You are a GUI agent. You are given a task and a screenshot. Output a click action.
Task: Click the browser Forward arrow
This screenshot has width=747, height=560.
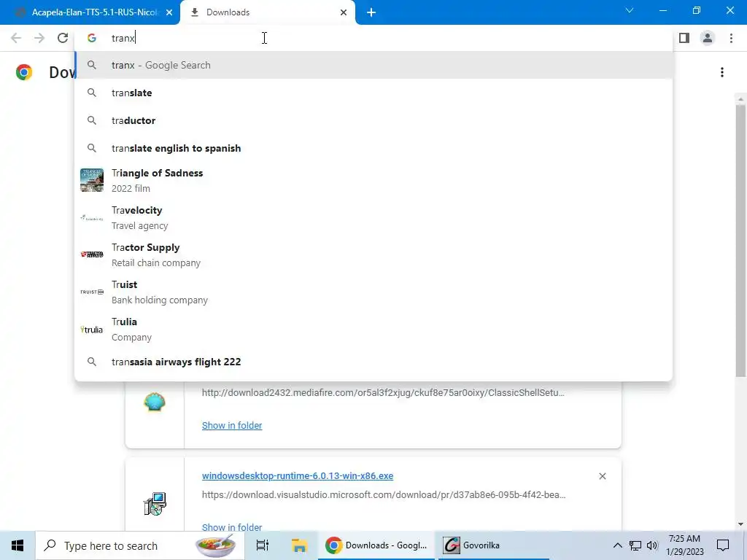click(39, 38)
